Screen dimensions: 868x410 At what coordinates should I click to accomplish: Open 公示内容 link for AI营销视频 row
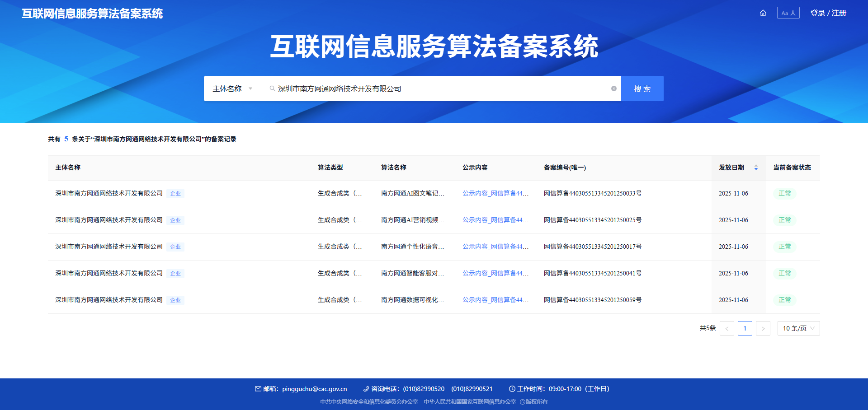click(x=495, y=220)
